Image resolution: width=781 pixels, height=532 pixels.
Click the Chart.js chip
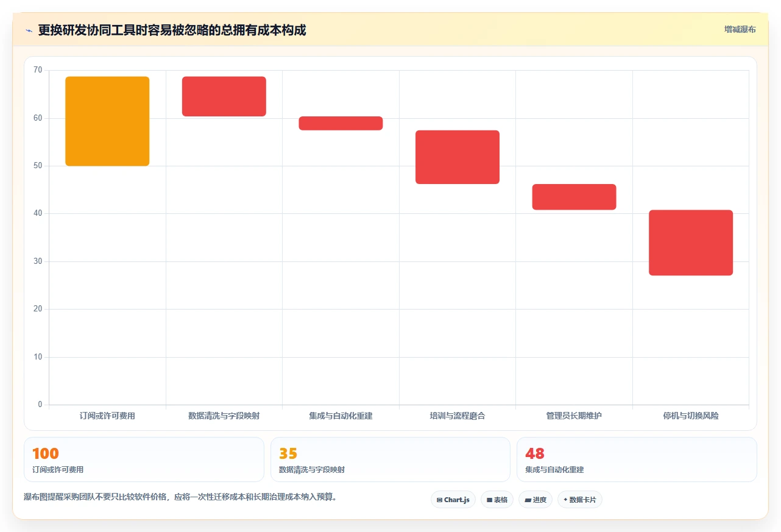pos(453,500)
